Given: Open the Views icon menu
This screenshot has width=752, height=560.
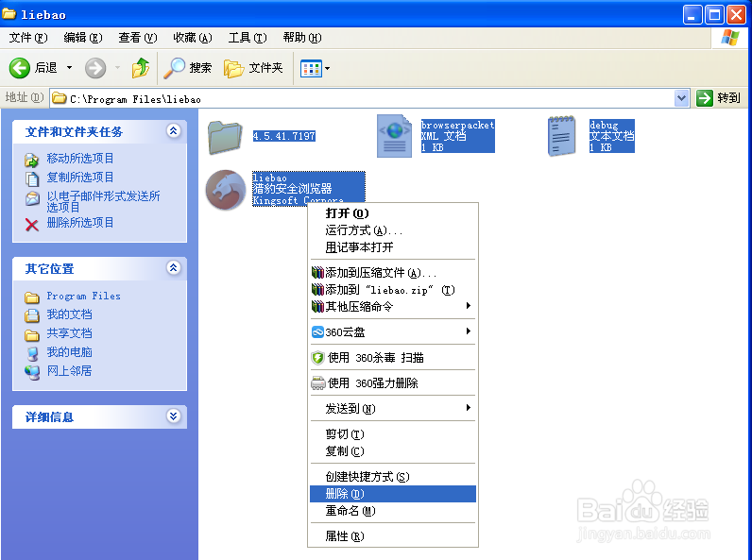Looking at the screenshot, I should coord(311,69).
